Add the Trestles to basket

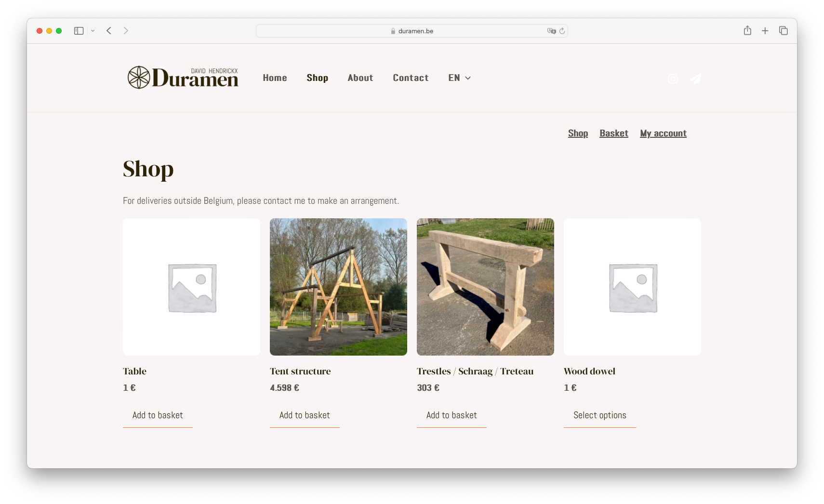pos(452,415)
